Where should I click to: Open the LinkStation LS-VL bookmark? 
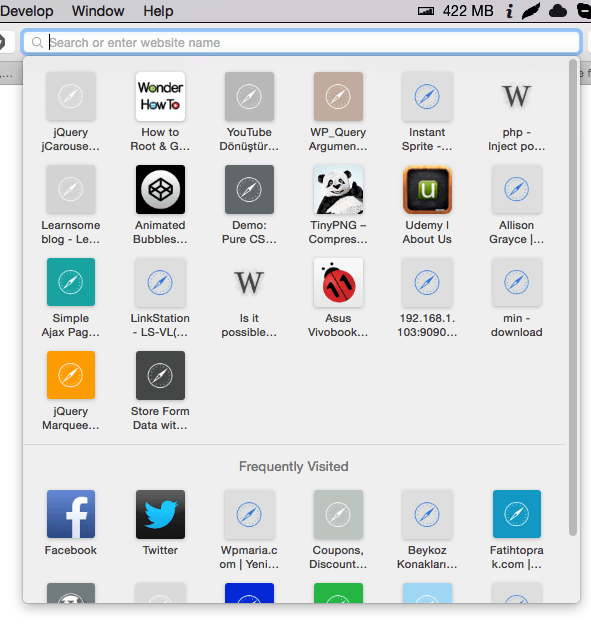160,282
